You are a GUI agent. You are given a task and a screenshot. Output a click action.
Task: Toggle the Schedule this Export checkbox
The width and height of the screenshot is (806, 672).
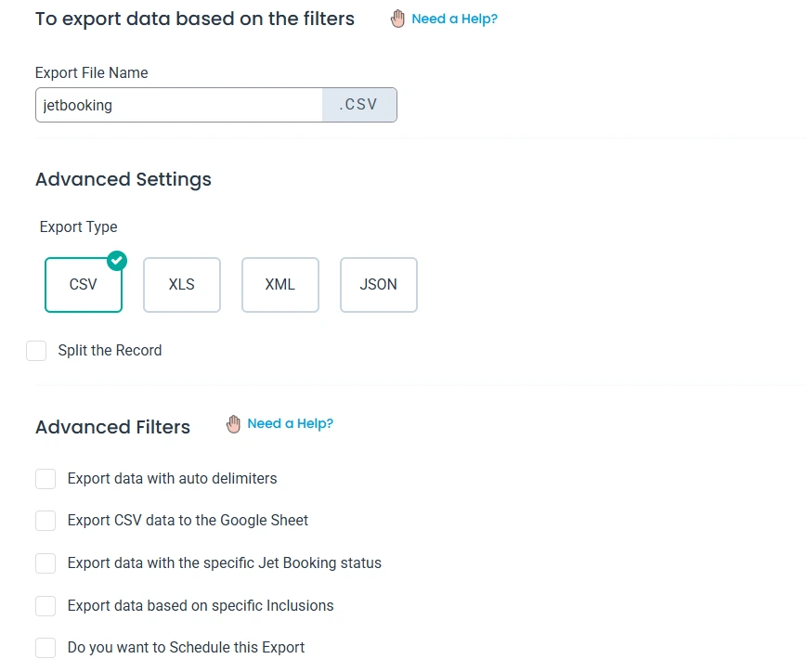(45, 648)
